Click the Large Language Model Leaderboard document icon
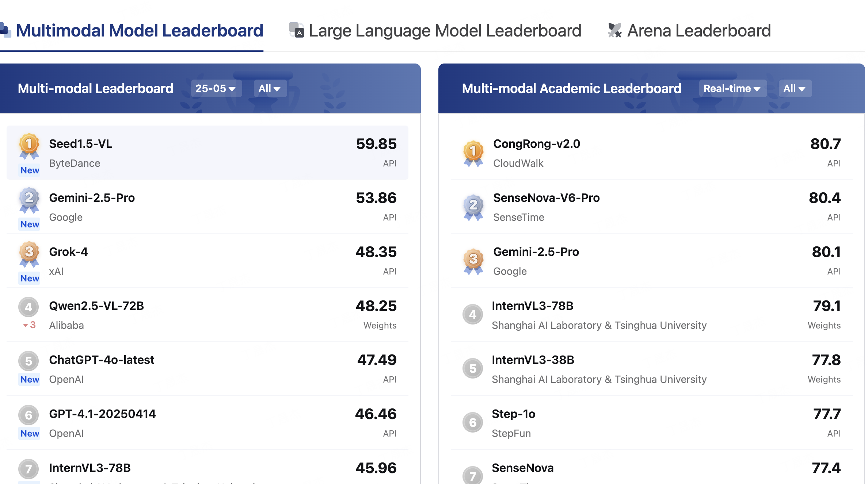Image resolution: width=868 pixels, height=484 pixels. 296,31
